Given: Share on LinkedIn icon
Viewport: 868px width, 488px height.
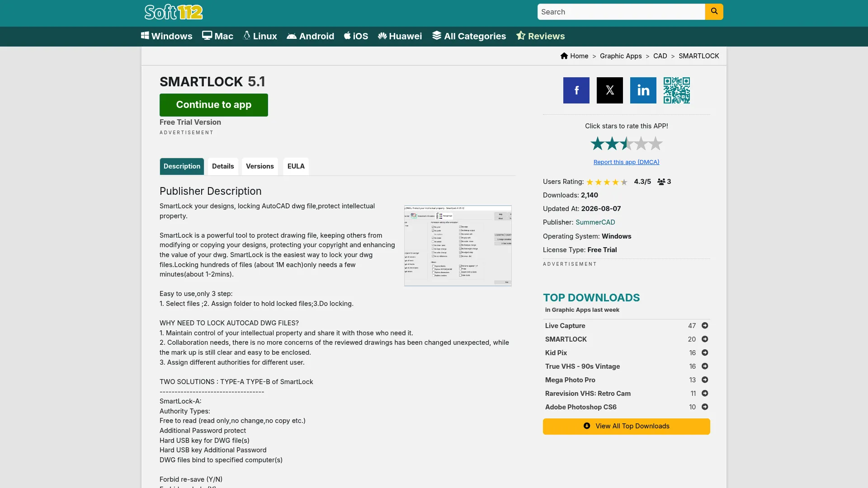Looking at the screenshot, I should click(x=643, y=90).
